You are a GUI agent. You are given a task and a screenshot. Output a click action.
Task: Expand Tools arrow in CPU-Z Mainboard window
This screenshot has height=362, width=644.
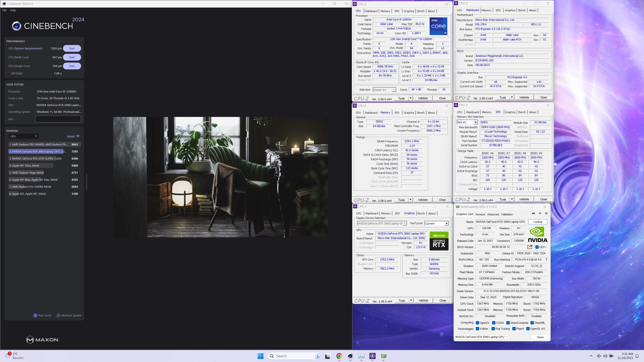tap(512, 97)
